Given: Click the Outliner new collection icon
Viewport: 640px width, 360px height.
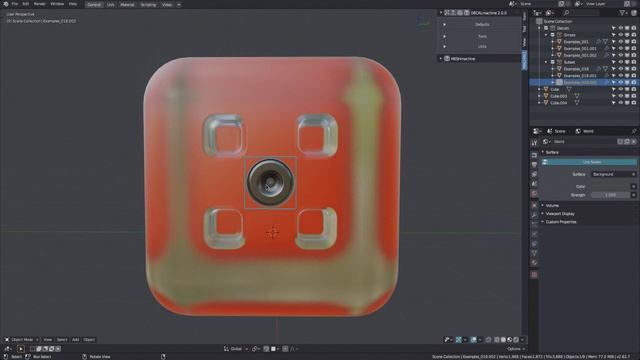Looking at the screenshot, I should pyautogui.click(x=633, y=13).
